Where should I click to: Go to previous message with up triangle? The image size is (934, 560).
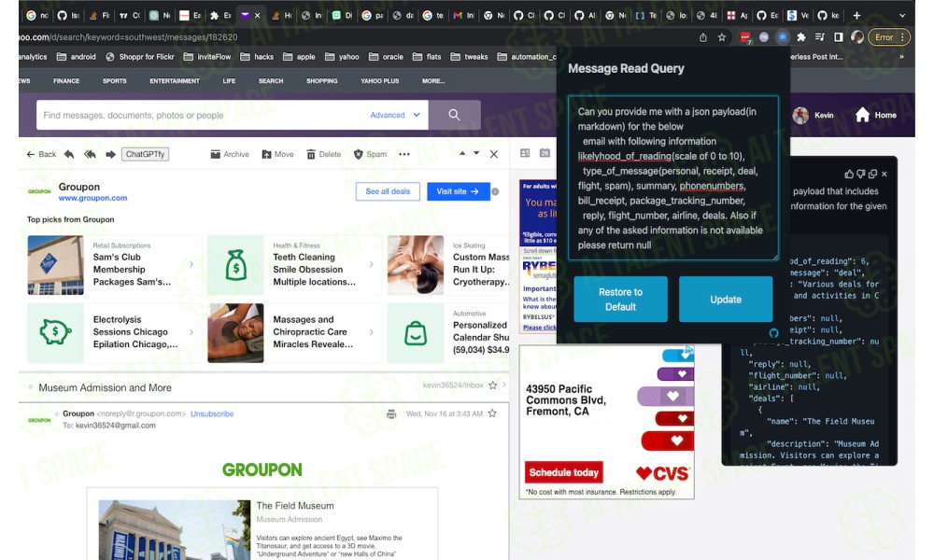462,154
